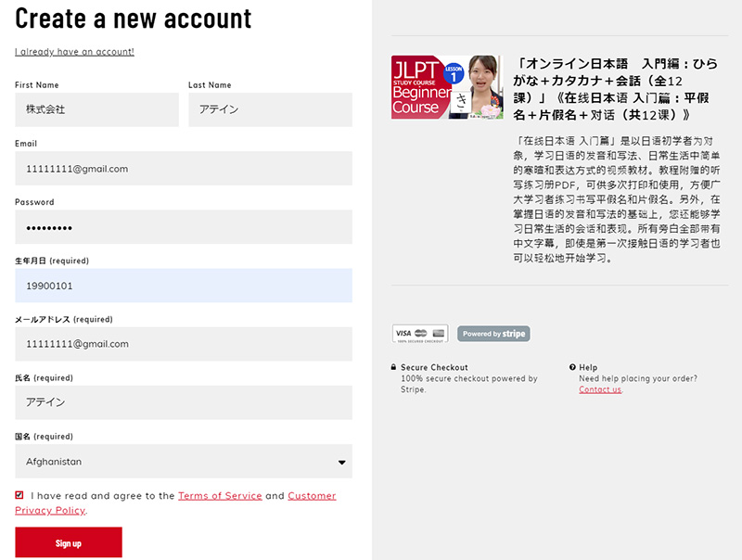The height and width of the screenshot is (560, 742).
Task: Click the Contact us link
Action: (x=600, y=389)
